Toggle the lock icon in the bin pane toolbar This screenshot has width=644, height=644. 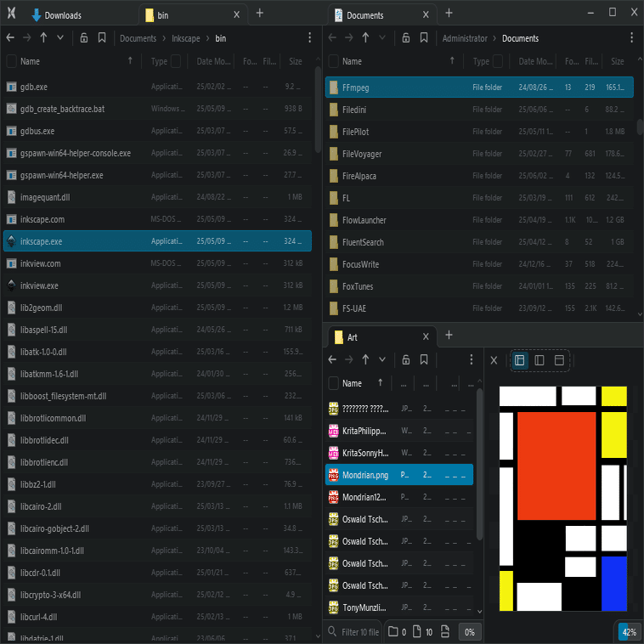coord(84,37)
